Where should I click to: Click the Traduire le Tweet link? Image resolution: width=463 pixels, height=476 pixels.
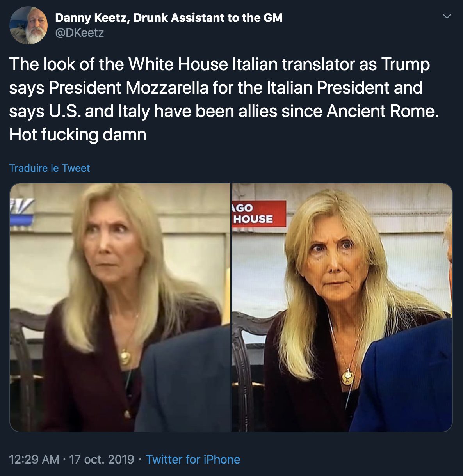click(x=50, y=168)
